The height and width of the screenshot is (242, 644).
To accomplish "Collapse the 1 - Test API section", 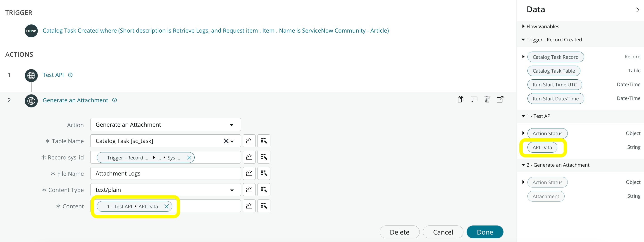I will (523, 116).
